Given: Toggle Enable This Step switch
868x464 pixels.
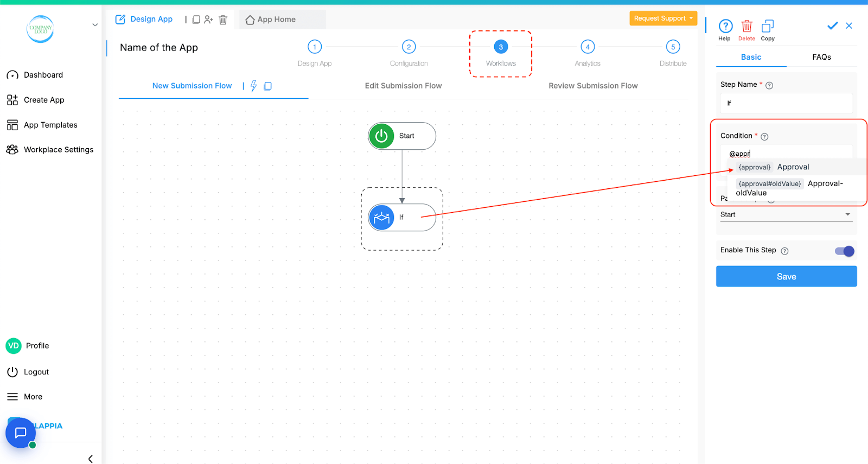Looking at the screenshot, I should click(845, 251).
